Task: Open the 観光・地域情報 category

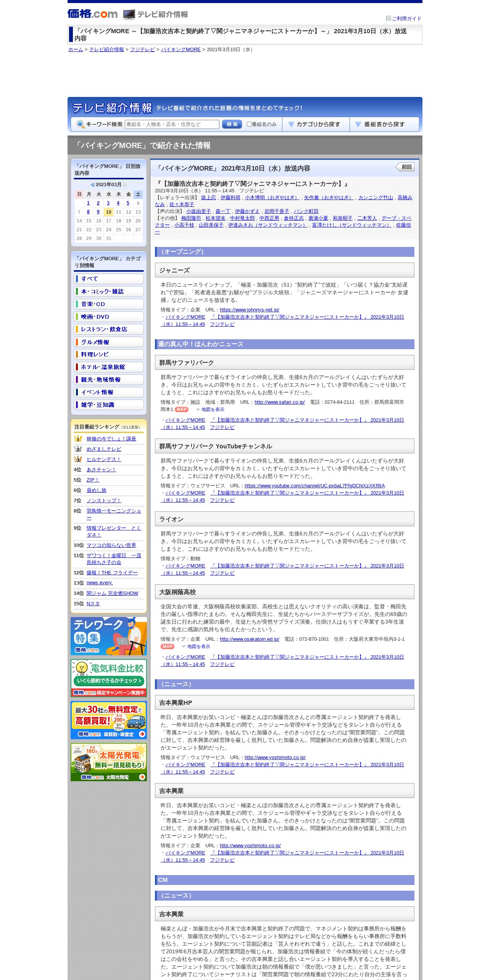Action: (x=109, y=380)
